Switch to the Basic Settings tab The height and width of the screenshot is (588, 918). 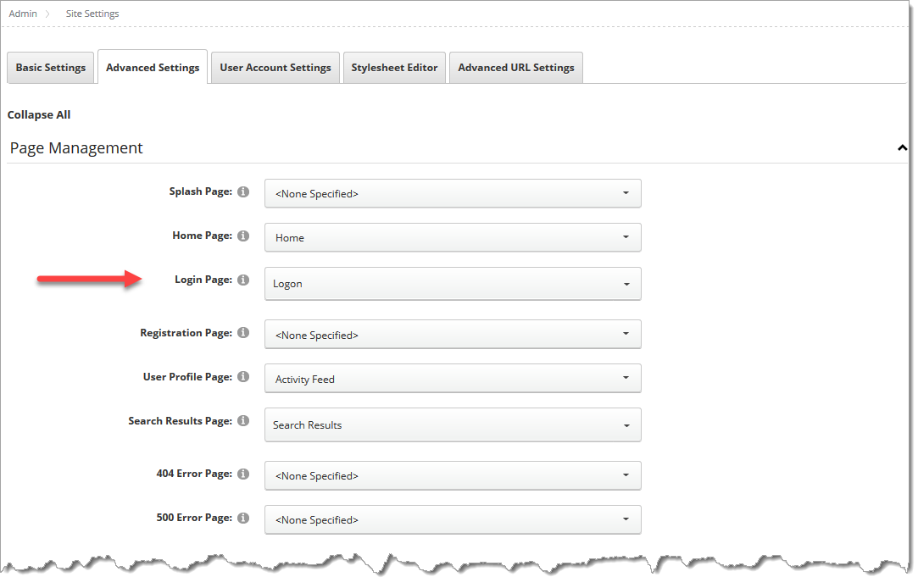50,67
